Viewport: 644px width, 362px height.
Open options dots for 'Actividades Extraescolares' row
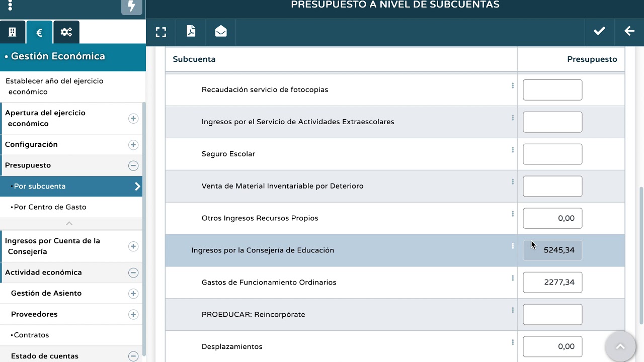pos(513,118)
